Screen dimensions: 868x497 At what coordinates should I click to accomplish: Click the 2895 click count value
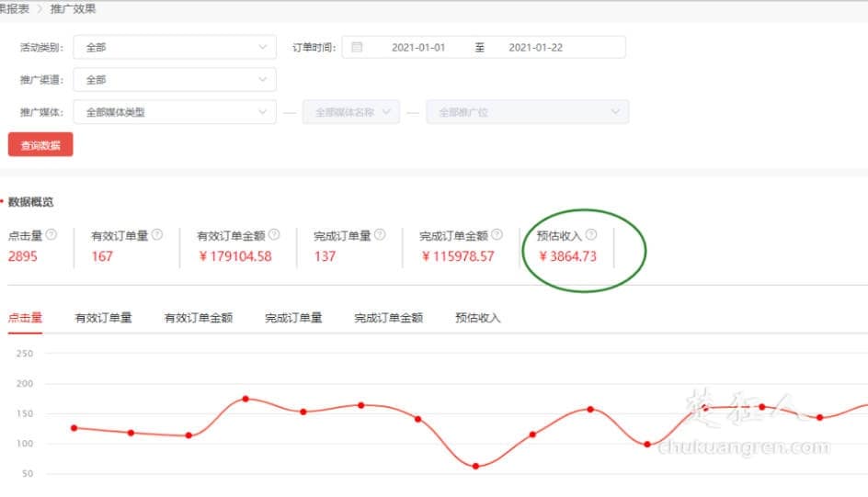(x=23, y=256)
